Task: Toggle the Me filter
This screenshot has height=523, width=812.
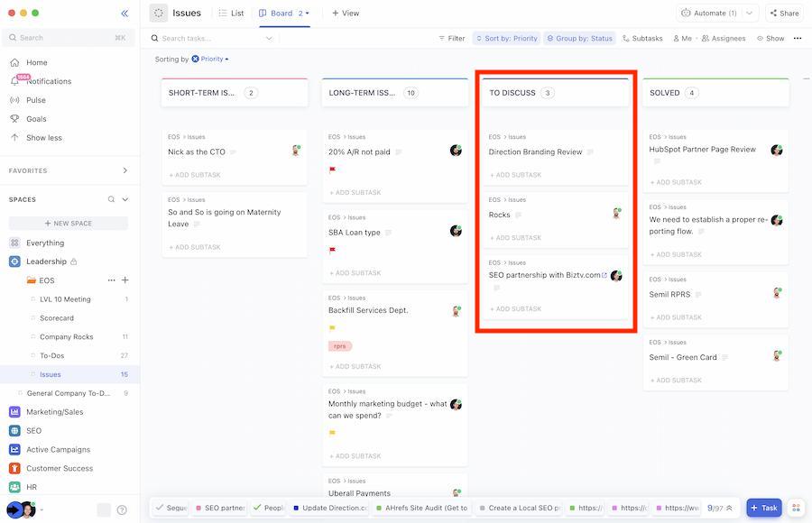Action: 681,39
